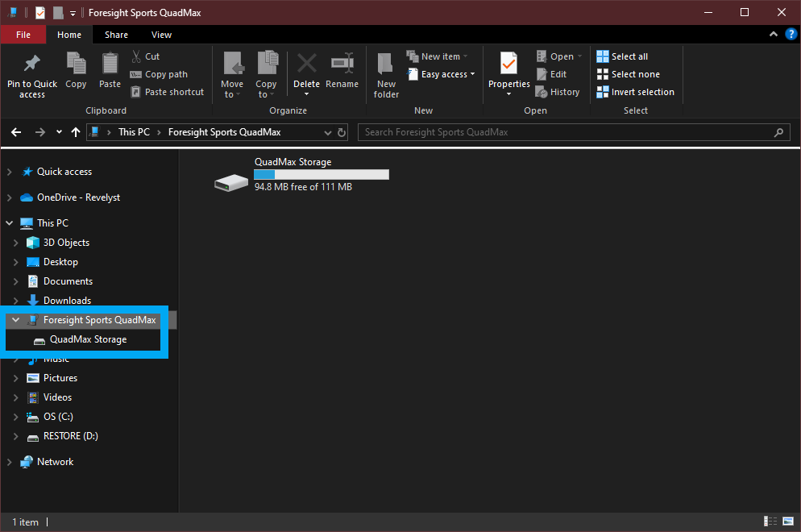
Task: Select Quick access in the sidebar
Action: coord(64,172)
